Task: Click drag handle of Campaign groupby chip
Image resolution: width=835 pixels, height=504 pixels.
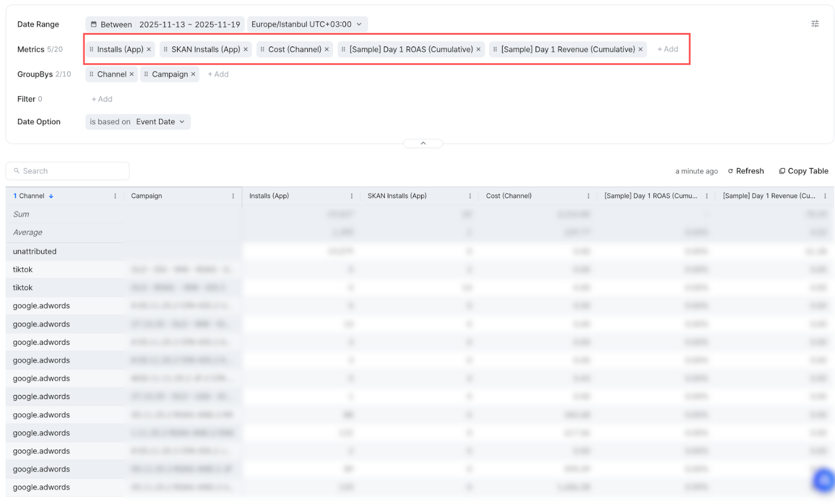Action: coord(146,75)
